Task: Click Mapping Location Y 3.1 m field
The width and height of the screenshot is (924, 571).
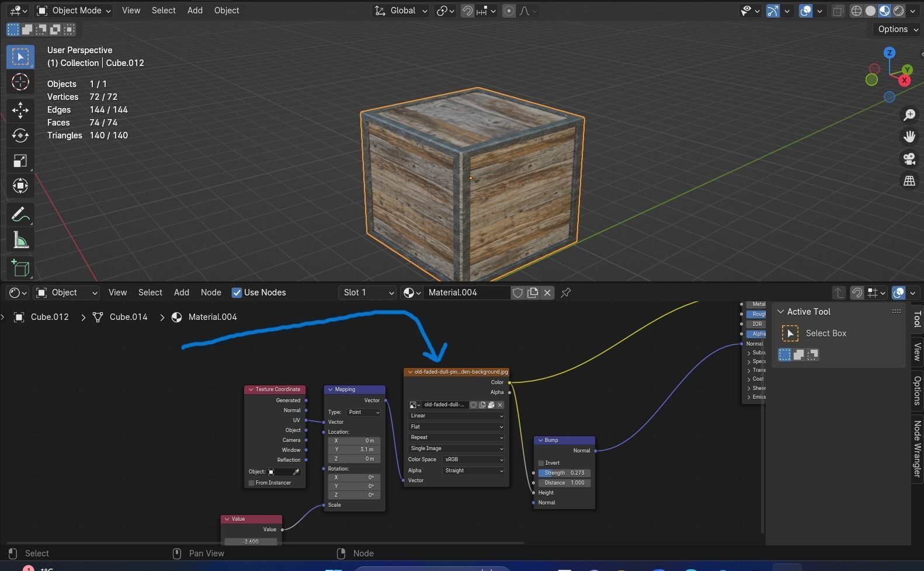Action: [355, 450]
